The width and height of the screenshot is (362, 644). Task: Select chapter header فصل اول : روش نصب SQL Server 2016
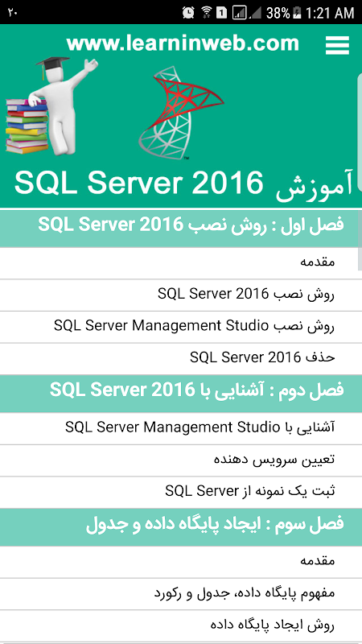181,228
